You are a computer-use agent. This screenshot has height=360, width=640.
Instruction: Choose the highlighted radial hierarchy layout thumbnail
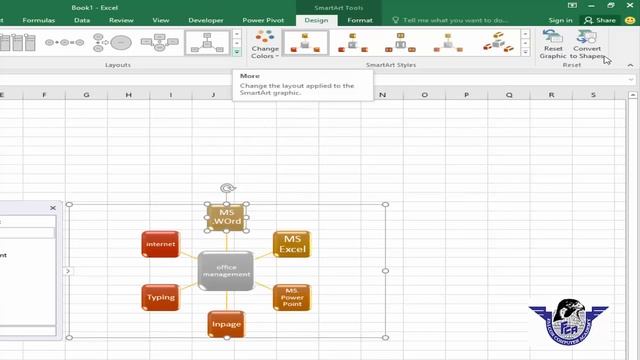pyautogui.click(x=207, y=43)
